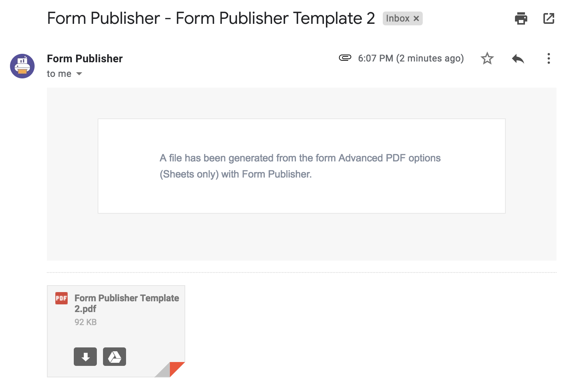Click the Form Publisher sender name

click(85, 58)
